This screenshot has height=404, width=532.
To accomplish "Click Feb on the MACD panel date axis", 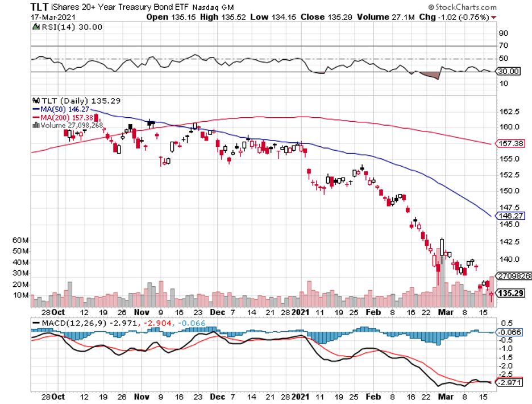I will 373,397.
